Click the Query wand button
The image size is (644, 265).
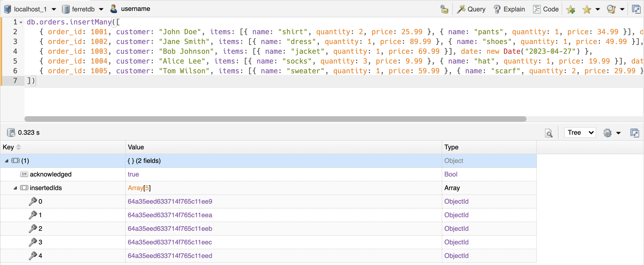coord(471,9)
